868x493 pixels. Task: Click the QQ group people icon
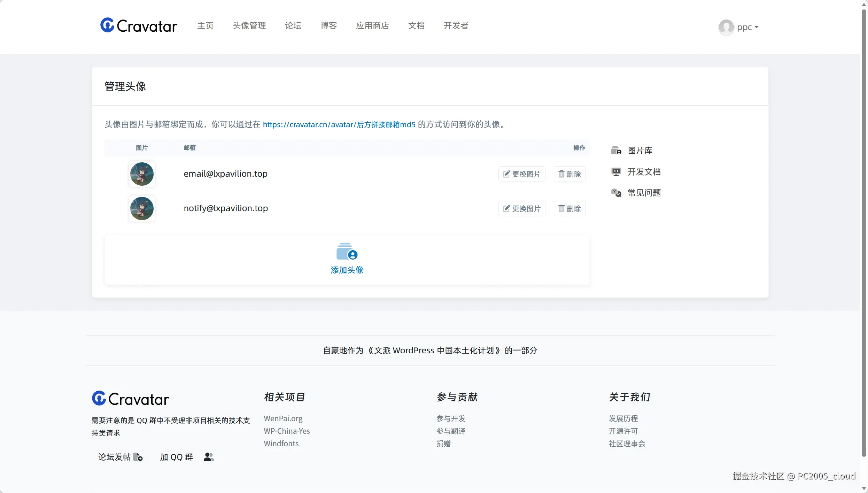click(209, 457)
